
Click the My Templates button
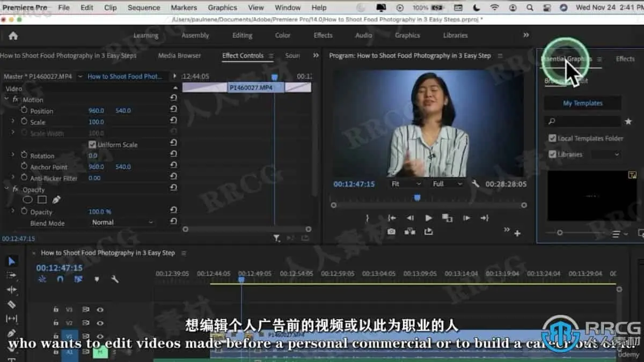(x=583, y=103)
